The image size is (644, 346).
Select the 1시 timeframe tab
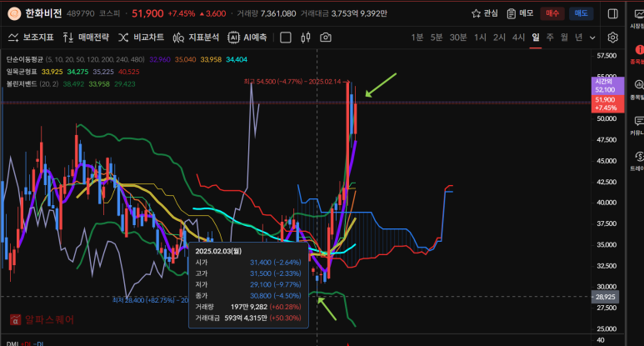[480, 38]
